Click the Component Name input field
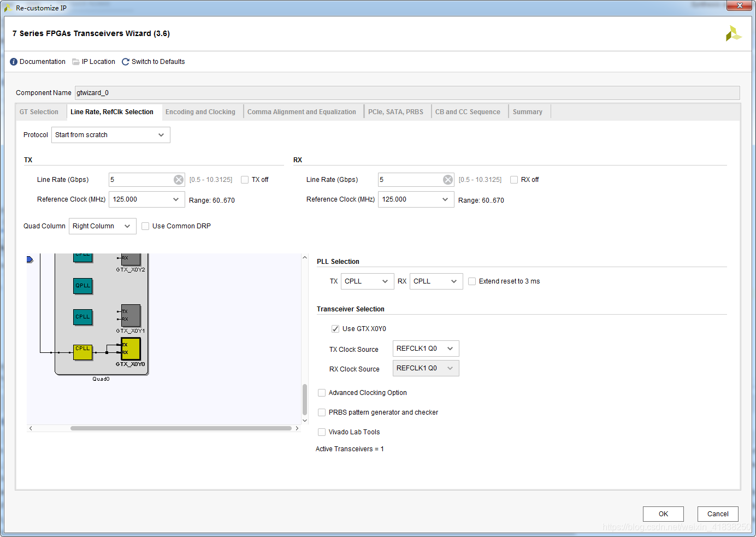Image resolution: width=756 pixels, height=537 pixels. 407,93
